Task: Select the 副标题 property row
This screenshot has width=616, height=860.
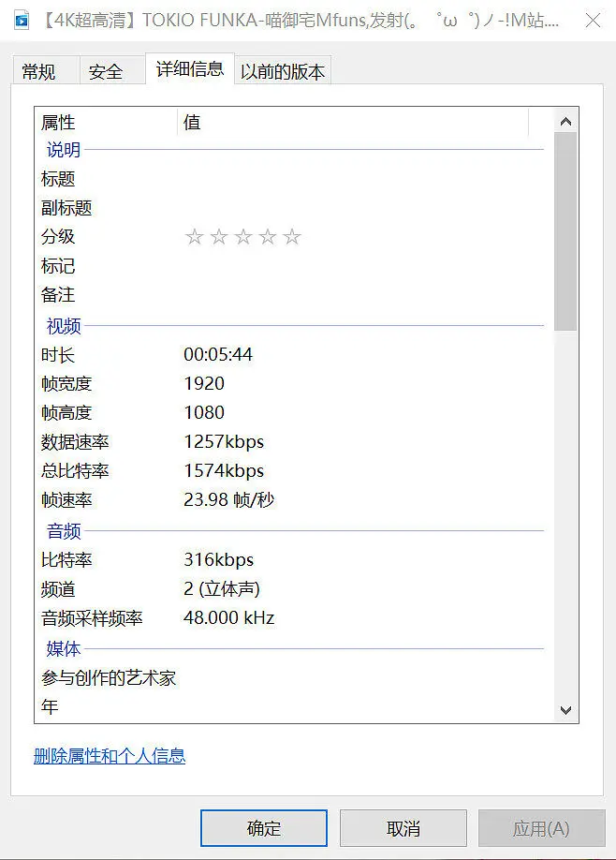Action: pos(291,208)
